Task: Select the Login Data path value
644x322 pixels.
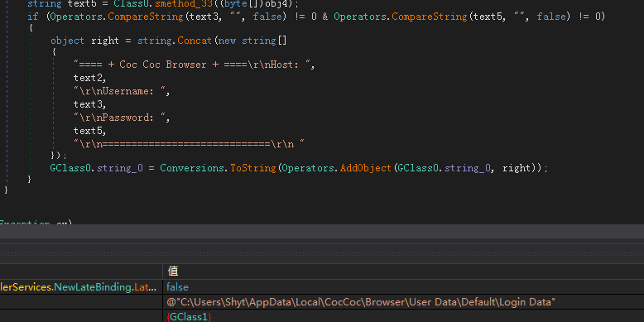Action: [361, 302]
